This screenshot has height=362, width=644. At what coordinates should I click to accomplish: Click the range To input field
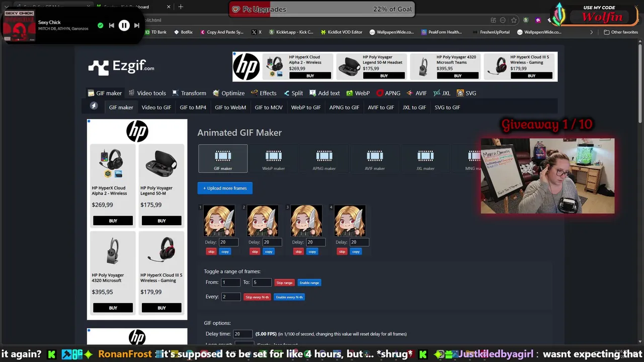(262, 283)
